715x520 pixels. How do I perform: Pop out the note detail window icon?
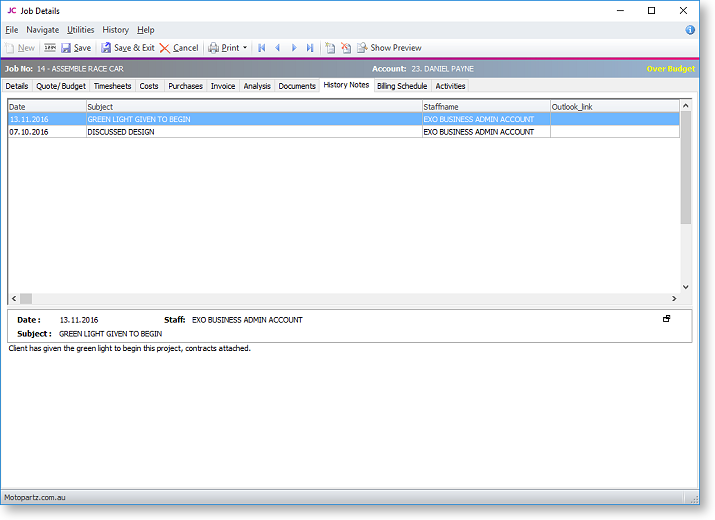click(666, 319)
